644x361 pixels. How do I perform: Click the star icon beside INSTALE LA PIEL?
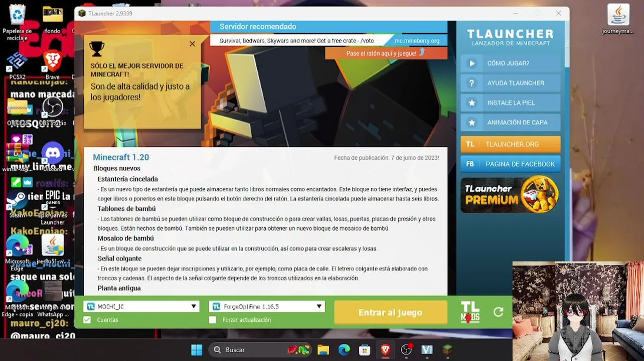tap(471, 103)
